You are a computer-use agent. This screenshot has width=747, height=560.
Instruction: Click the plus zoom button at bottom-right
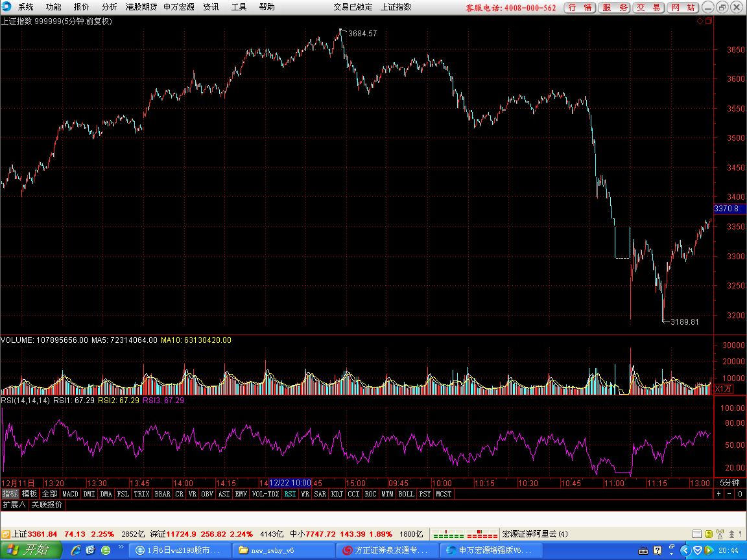[x=719, y=494]
